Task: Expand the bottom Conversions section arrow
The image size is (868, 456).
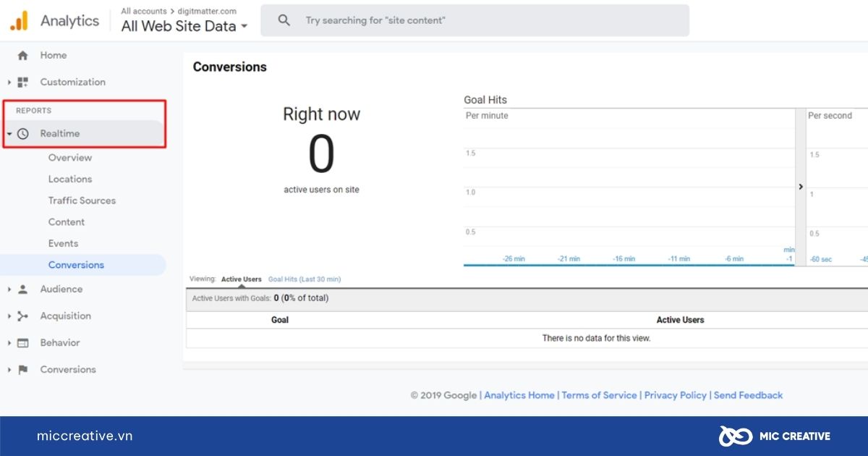Action: 9,370
